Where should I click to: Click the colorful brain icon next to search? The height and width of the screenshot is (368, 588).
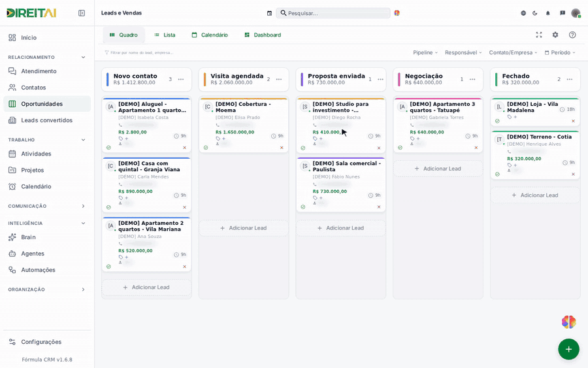coord(397,13)
